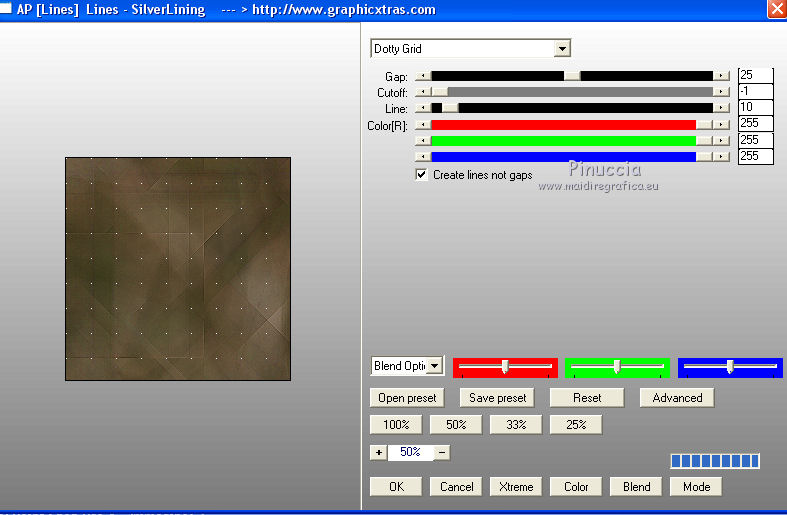The width and height of the screenshot is (787, 515).
Task: Open the Advanced settings button
Action: click(x=677, y=398)
